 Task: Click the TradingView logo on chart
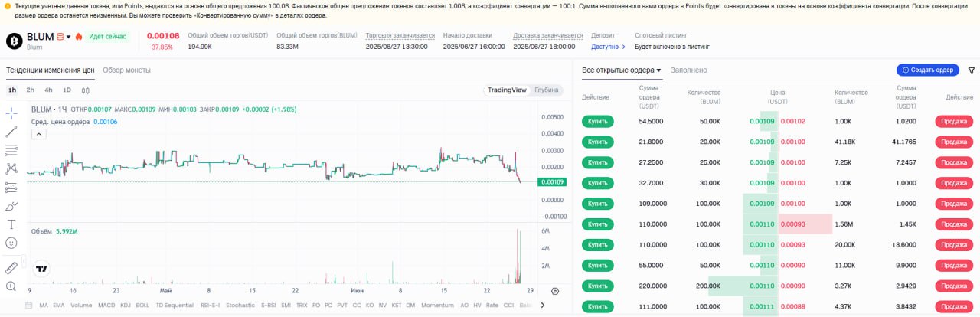(x=41, y=269)
